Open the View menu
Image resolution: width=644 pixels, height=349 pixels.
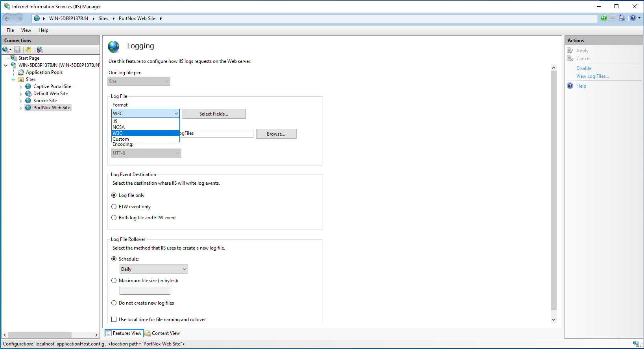[26, 30]
